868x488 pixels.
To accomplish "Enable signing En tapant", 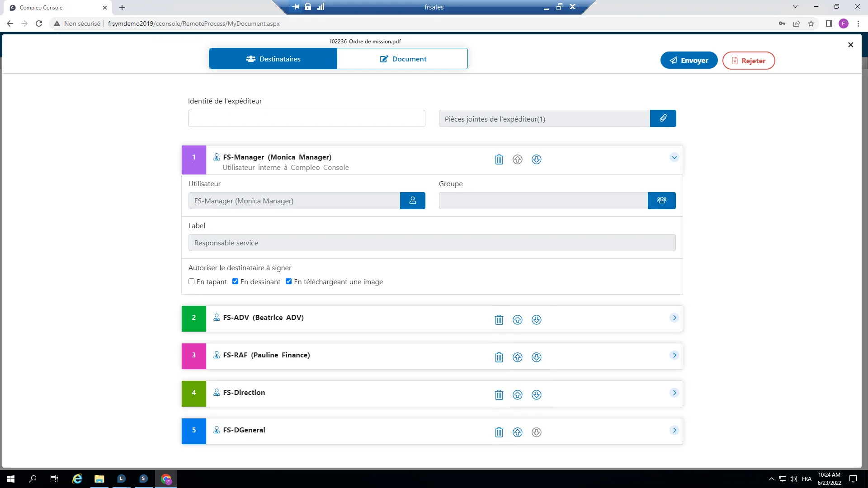I will (x=192, y=282).
